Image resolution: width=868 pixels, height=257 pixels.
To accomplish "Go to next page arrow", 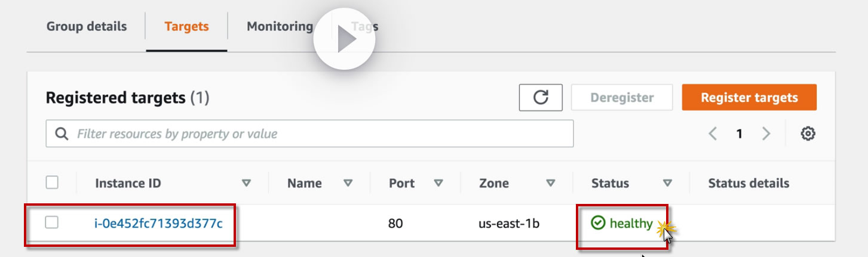I will click(x=766, y=134).
